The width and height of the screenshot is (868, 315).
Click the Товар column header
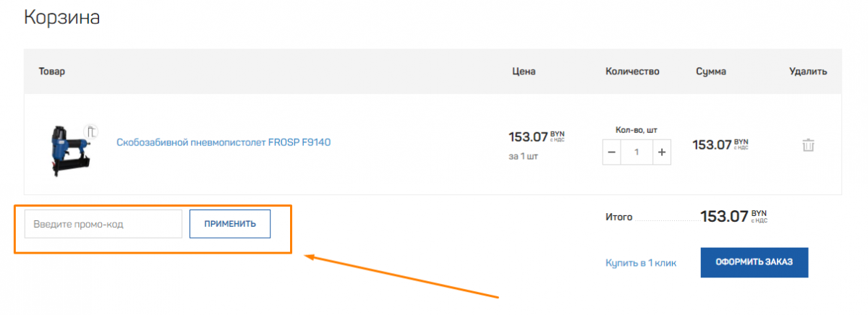[x=52, y=72]
